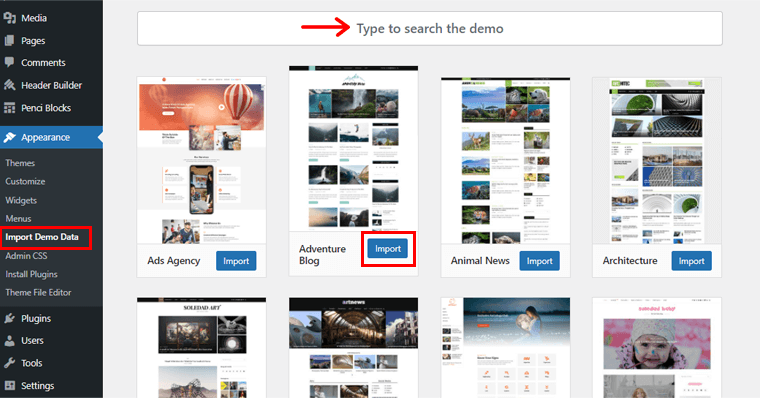
Task: Click the Animal News demo thumbnail
Action: point(506,160)
